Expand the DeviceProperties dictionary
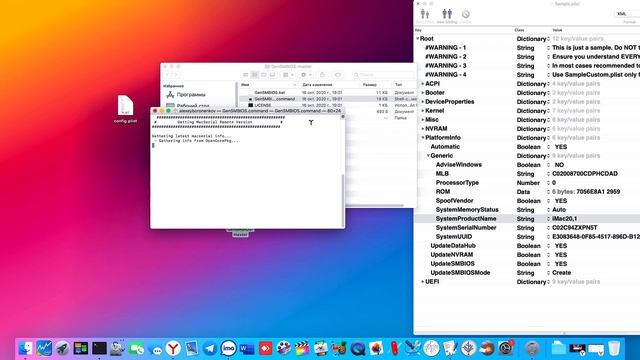Screen dimensions: 640x360 click(x=423, y=102)
